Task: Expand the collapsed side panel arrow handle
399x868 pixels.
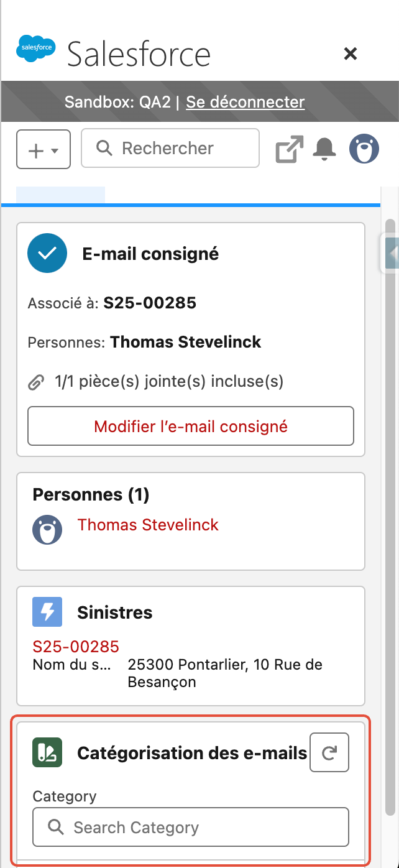Action: 391,252
